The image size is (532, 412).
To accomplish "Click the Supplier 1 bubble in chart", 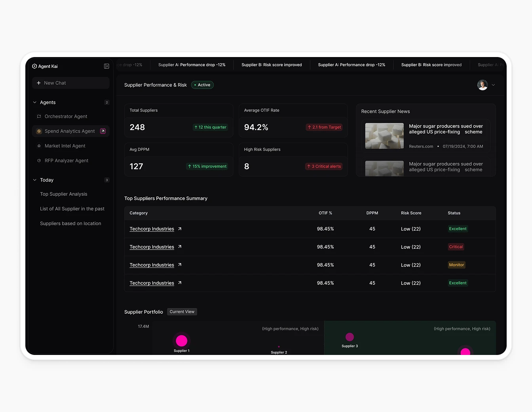I will click(181, 341).
